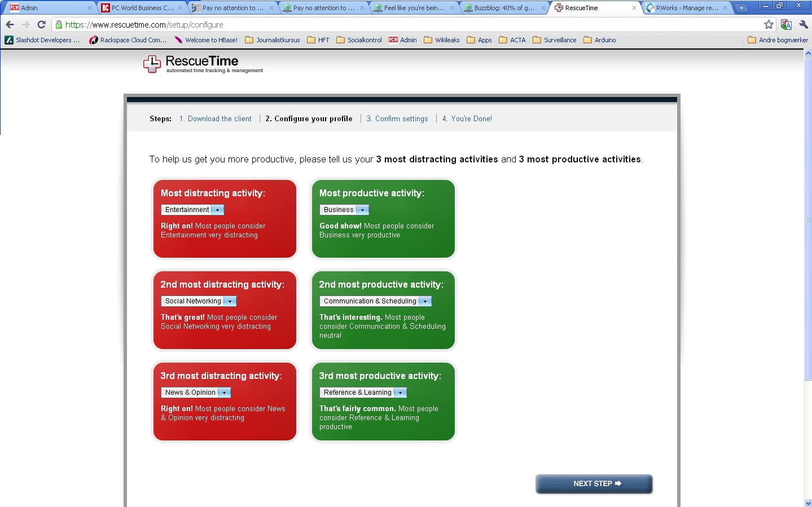
Task: Open the News & Opinion dropdown
Action: (196, 393)
